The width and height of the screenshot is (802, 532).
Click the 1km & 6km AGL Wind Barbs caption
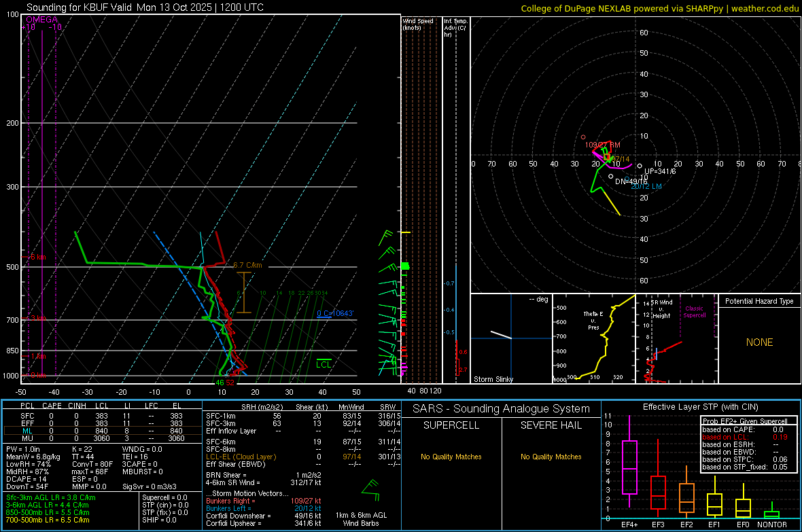(x=361, y=519)
